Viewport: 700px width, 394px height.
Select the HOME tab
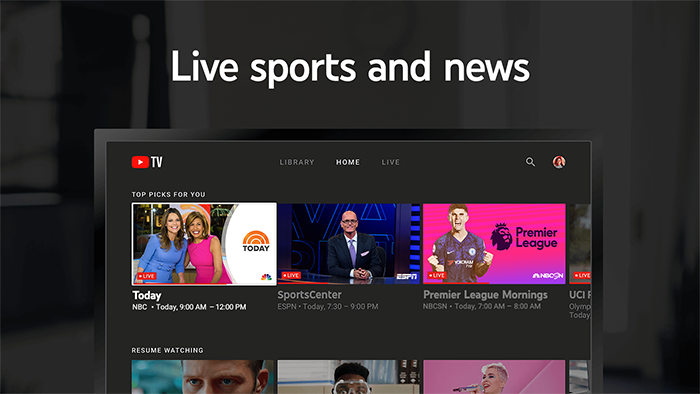point(348,162)
